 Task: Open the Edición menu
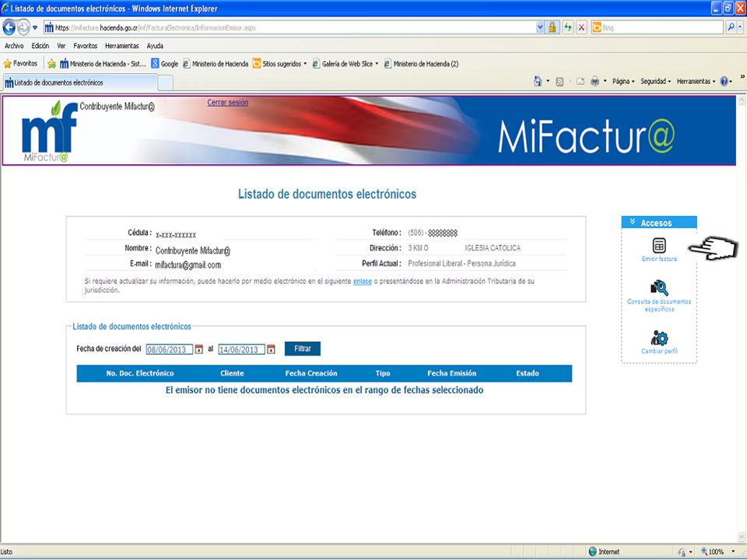[40, 46]
